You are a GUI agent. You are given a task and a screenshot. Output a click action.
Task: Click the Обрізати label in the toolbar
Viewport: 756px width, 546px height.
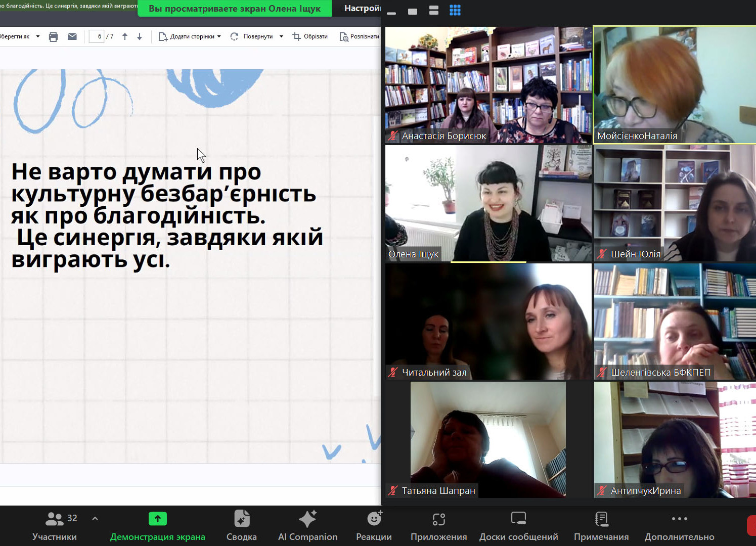(316, 36)
